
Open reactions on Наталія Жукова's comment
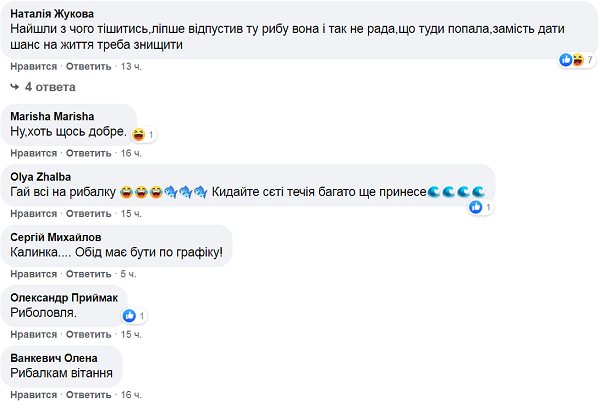coord(577,60)
